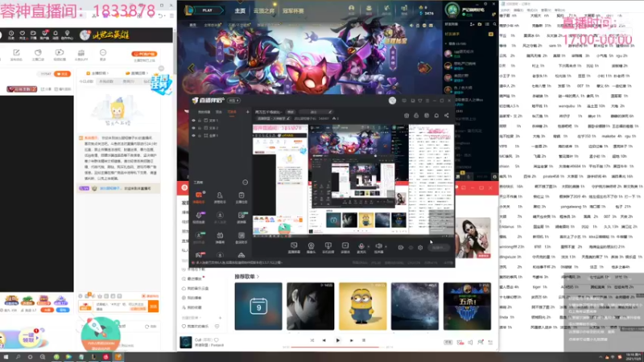Screen dimensions: 644x362
Task: Hide the 全屏1 source with its eye icon
Action: click(193, 135)
